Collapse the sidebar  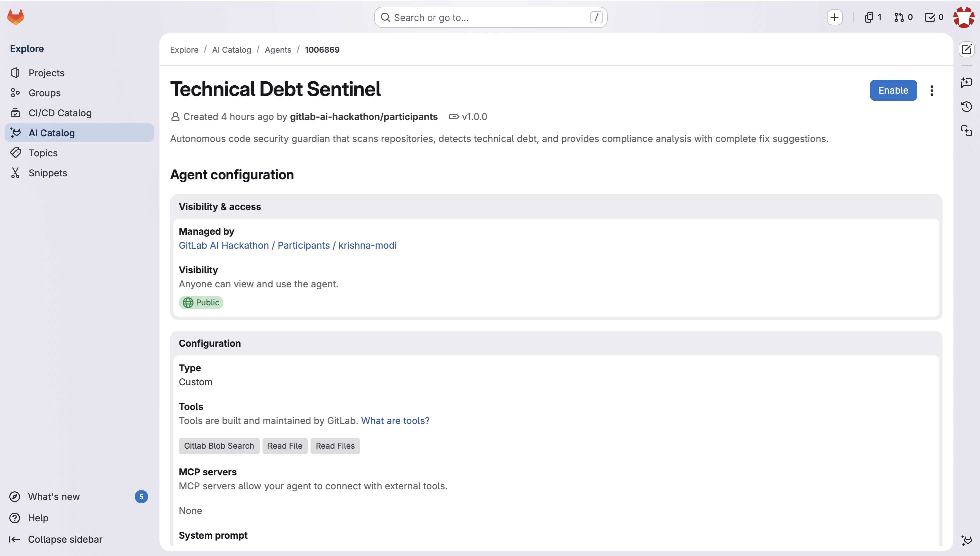click(65, 539)
